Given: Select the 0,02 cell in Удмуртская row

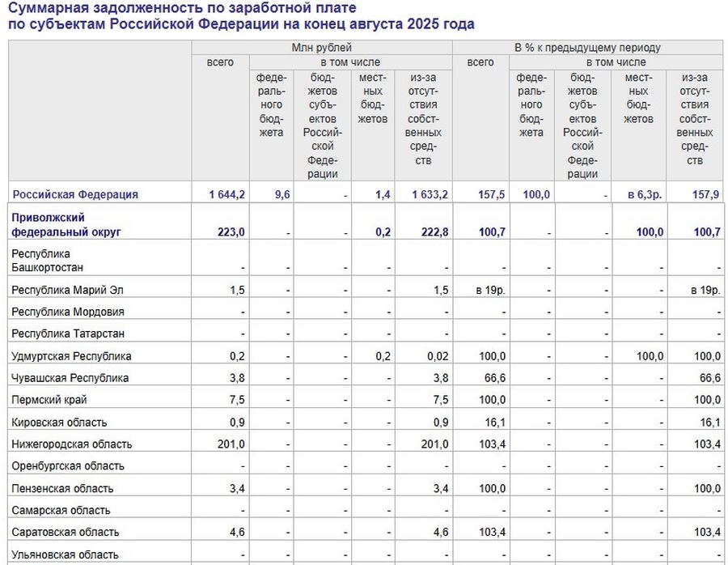Looking at the screenshot, I should pos(437,356).
